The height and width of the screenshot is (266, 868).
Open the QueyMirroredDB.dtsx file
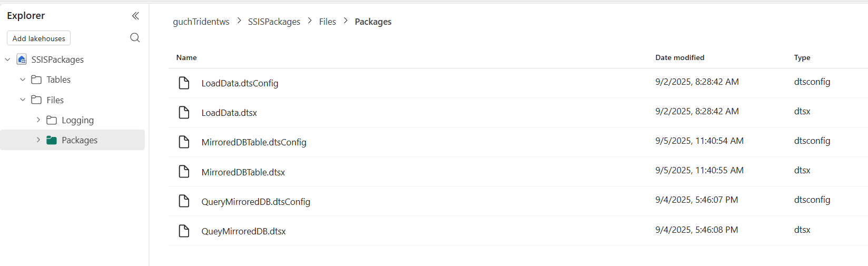click(243, 231)
